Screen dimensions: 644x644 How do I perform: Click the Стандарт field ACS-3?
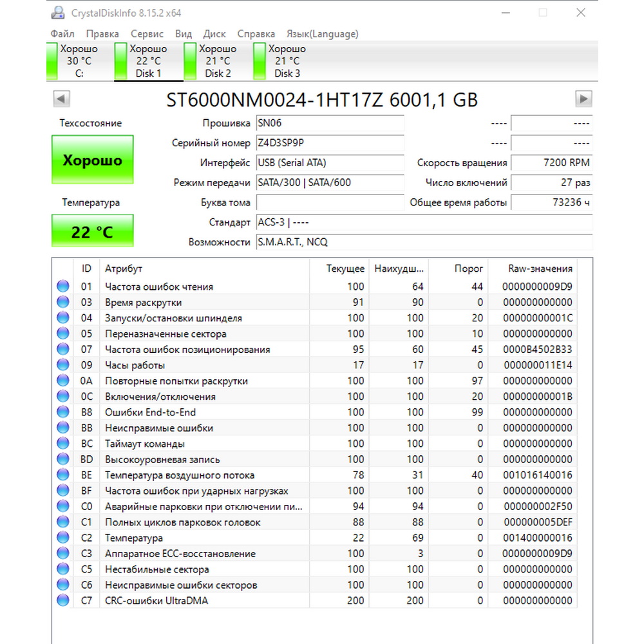424,222
